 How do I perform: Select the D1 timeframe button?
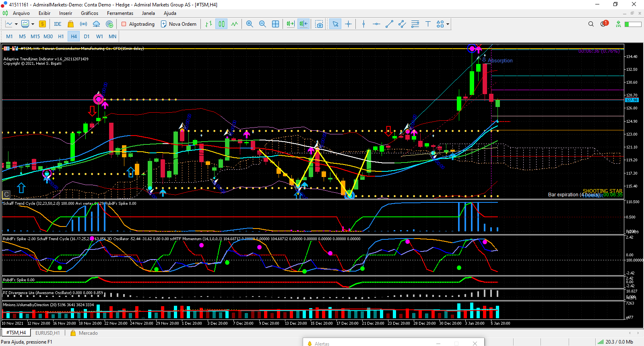click(x=87, y=36)
